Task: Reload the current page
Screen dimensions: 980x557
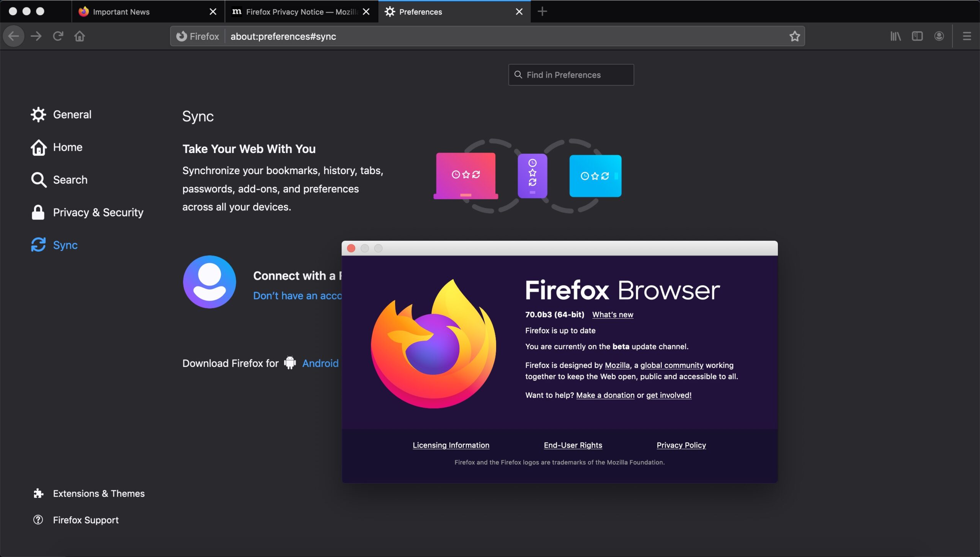Action: [58, 36]
